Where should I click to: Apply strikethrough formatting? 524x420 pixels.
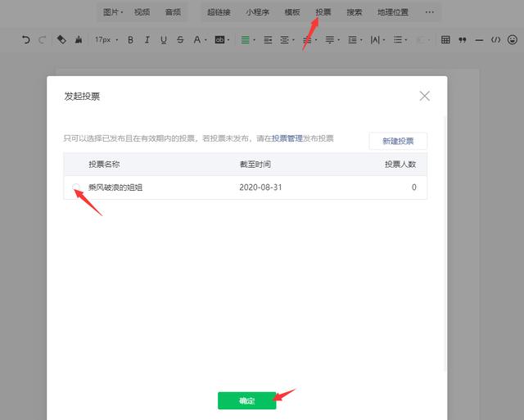180,39
